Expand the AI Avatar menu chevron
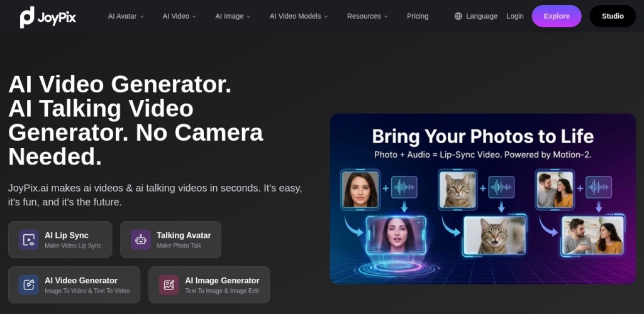 142,16
